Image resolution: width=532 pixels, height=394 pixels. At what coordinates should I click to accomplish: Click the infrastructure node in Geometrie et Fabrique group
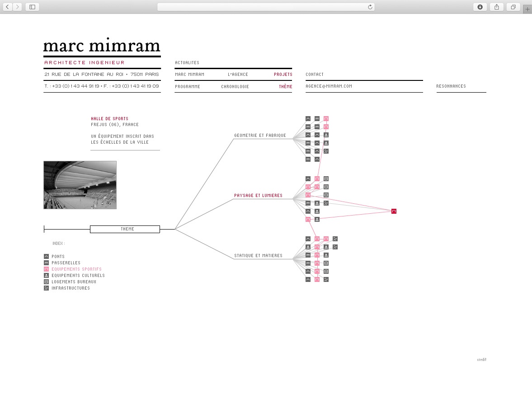tap(326, 151)
